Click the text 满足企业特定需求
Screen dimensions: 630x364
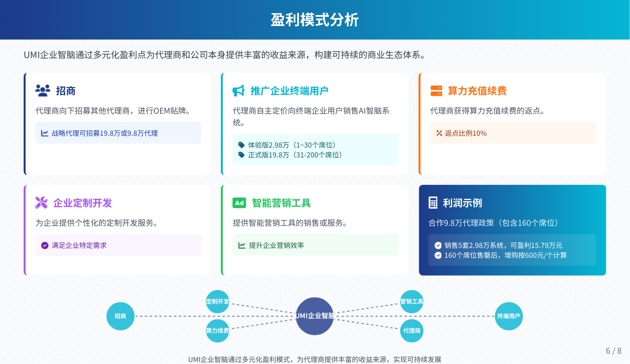[79, 245]
